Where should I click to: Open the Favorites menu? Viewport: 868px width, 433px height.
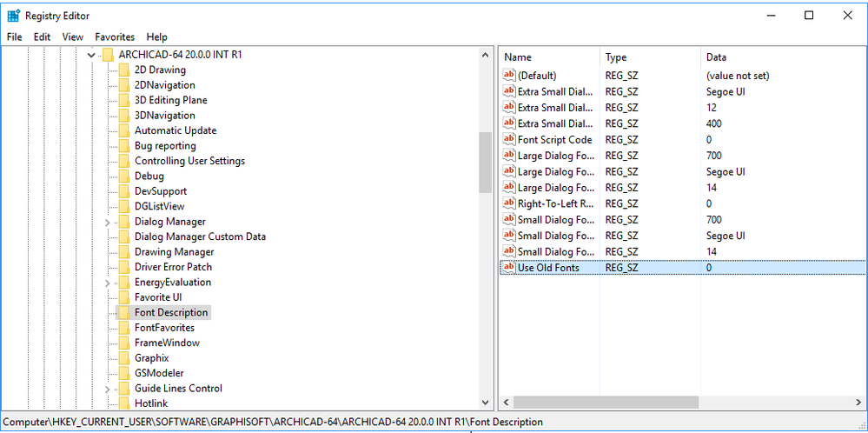click(115, 37)
